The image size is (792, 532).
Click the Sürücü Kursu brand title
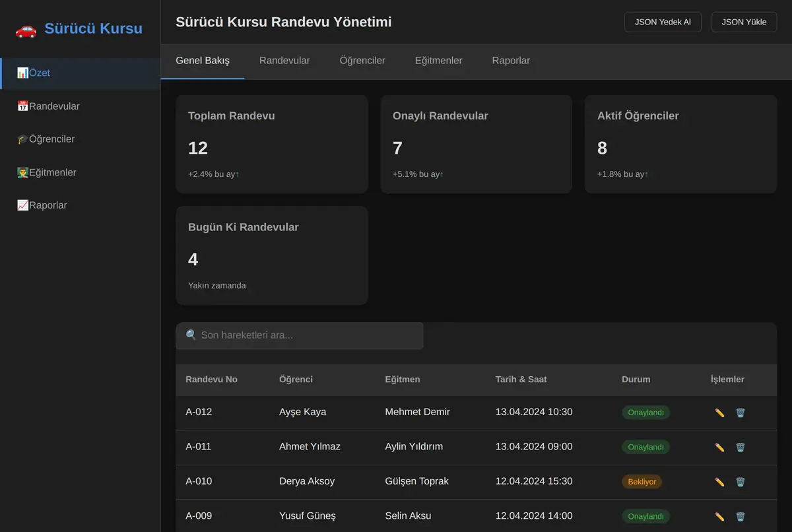93,29
